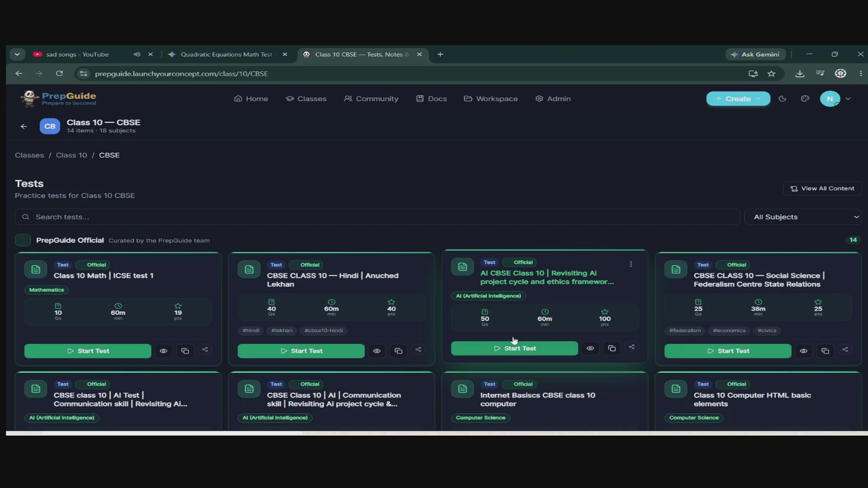Image resolution: width=868 pixels, height=488 pixels.
Task: Open user avatar N menu
Action: coord(830,99)
